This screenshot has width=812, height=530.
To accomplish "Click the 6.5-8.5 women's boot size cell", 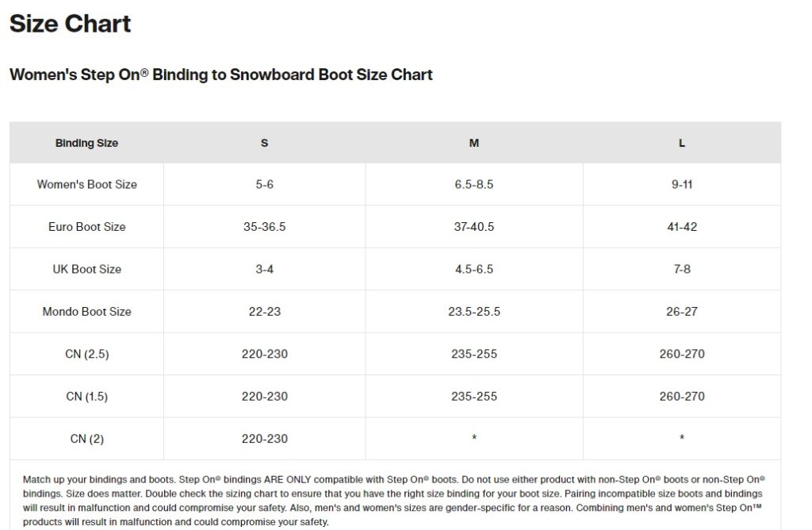I will [473, 184].
